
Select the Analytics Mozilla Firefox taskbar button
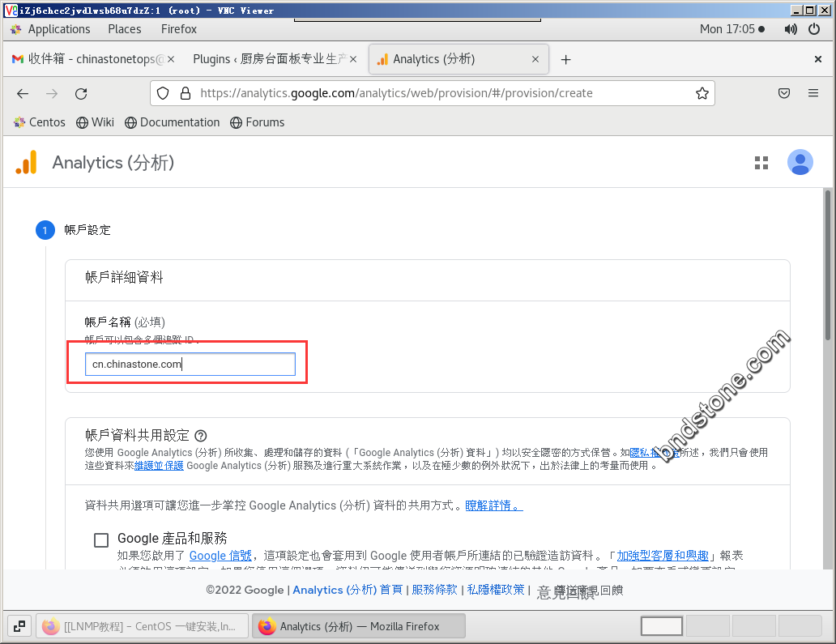358,626
